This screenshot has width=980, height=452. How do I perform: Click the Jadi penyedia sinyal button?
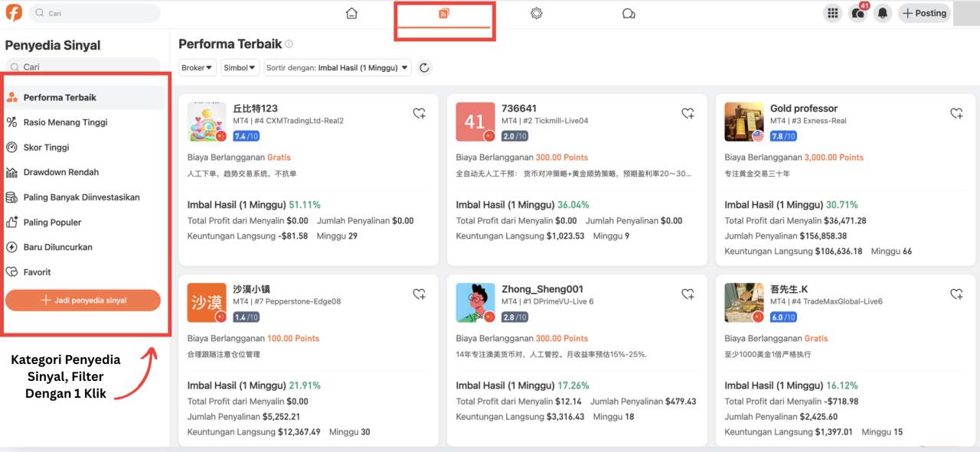point(83,300)
